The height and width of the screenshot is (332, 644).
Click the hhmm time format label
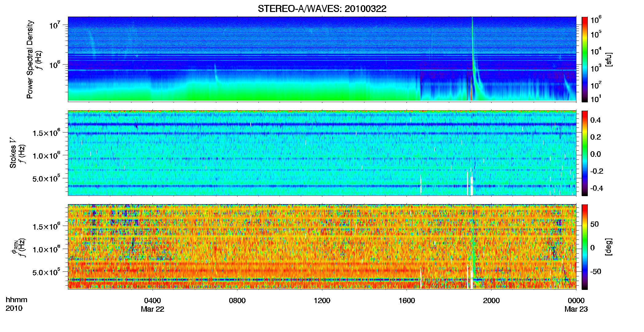[x=17, y=300]
